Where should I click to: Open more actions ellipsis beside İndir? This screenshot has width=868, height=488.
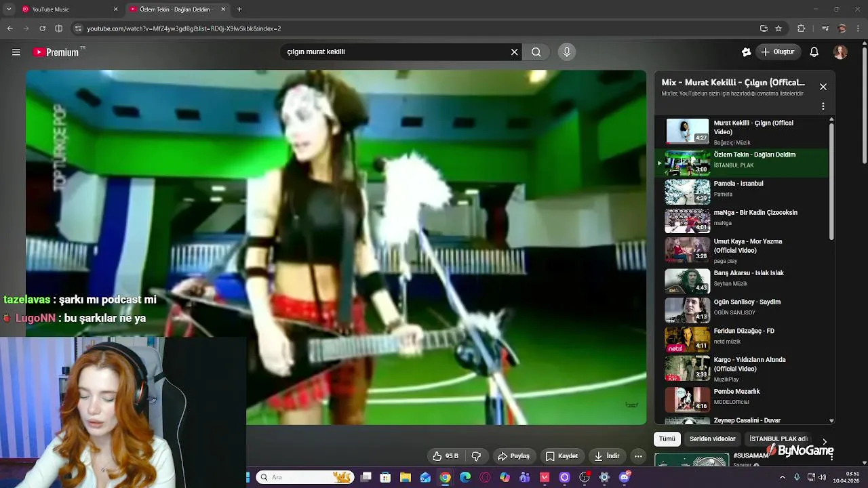[x=638, y=456]
